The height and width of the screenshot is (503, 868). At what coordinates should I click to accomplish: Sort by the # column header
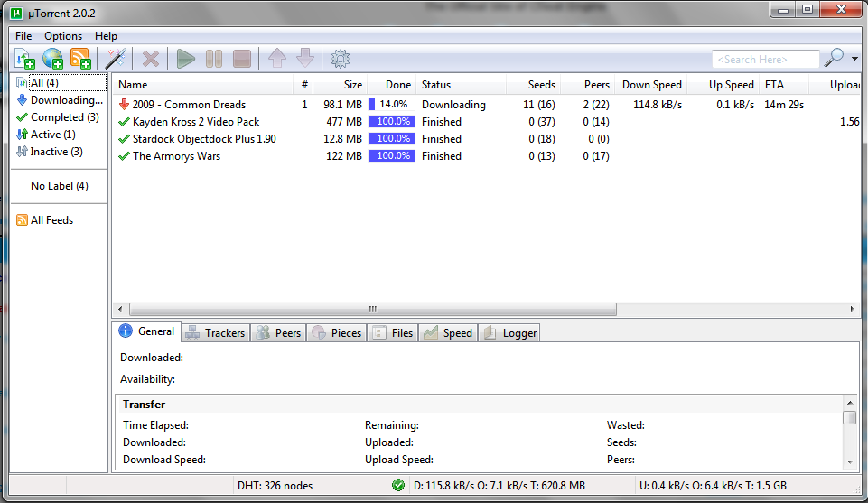click(x=303, y=85)
